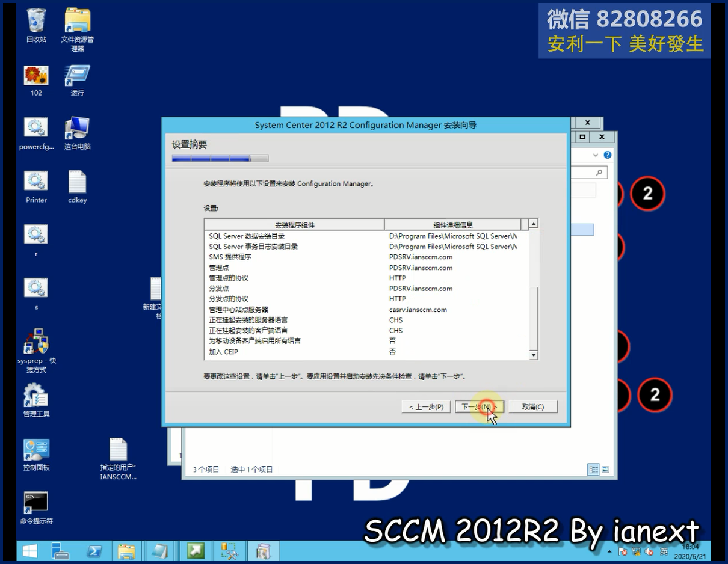The image size is (728, 564).
Task: Click the Windows Start button
Action: [29, 551]
